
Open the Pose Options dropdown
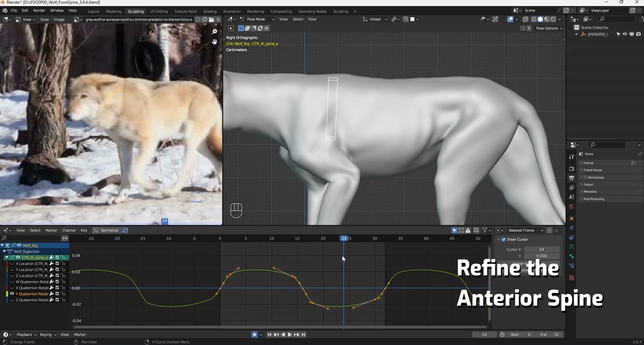click(549, 28)
